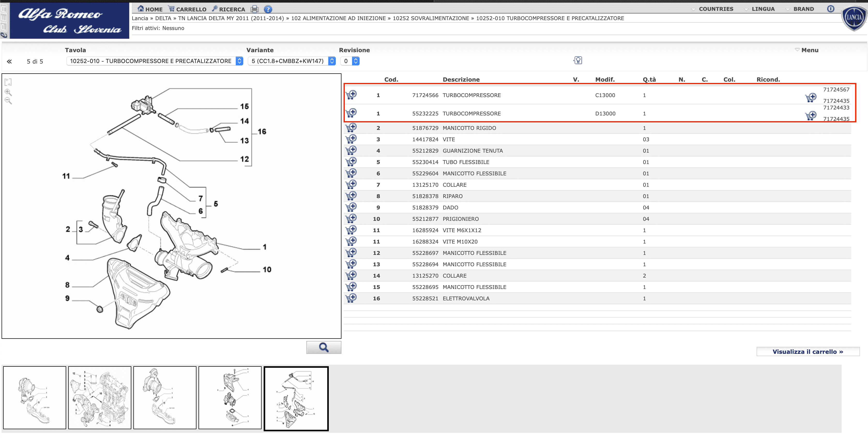Add 51828378 RIPARO to cart

point(351,196)
